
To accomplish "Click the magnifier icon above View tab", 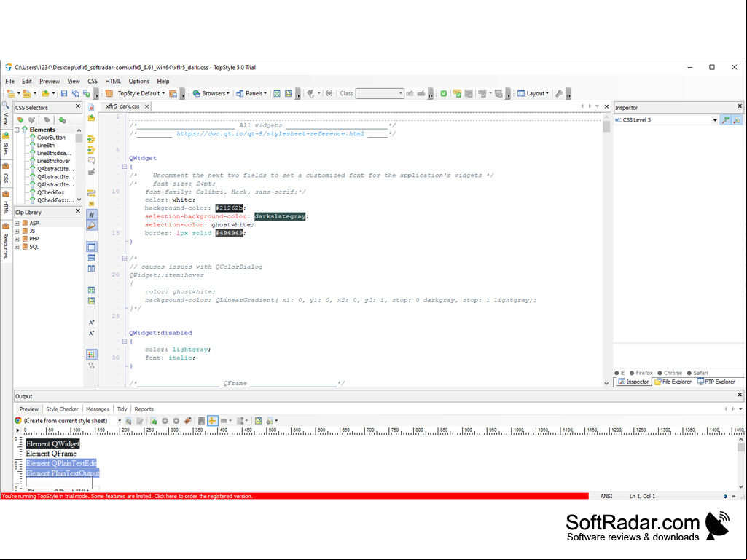I will coord(5,105).
